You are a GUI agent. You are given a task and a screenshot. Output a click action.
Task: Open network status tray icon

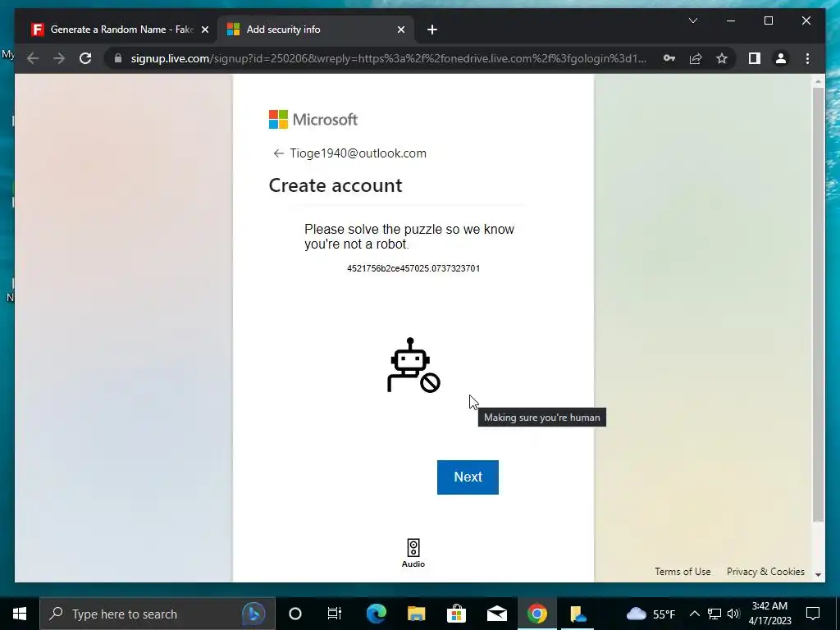714,614
